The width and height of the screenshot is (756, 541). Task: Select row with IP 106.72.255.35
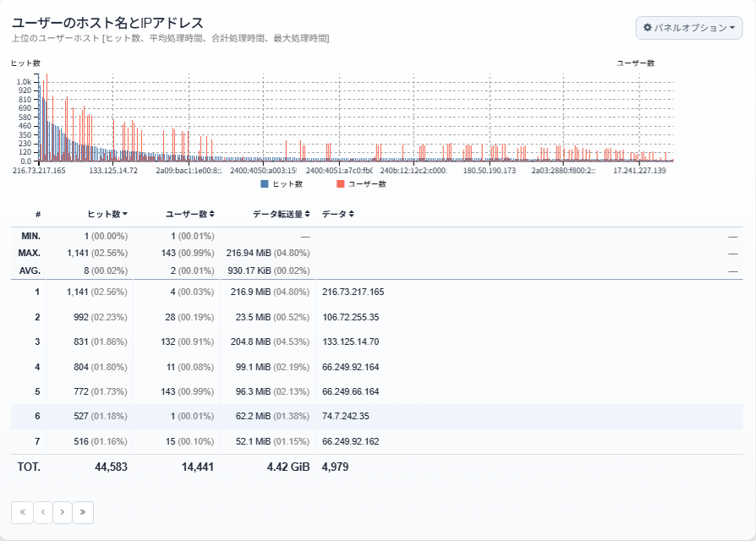(376, 317)
